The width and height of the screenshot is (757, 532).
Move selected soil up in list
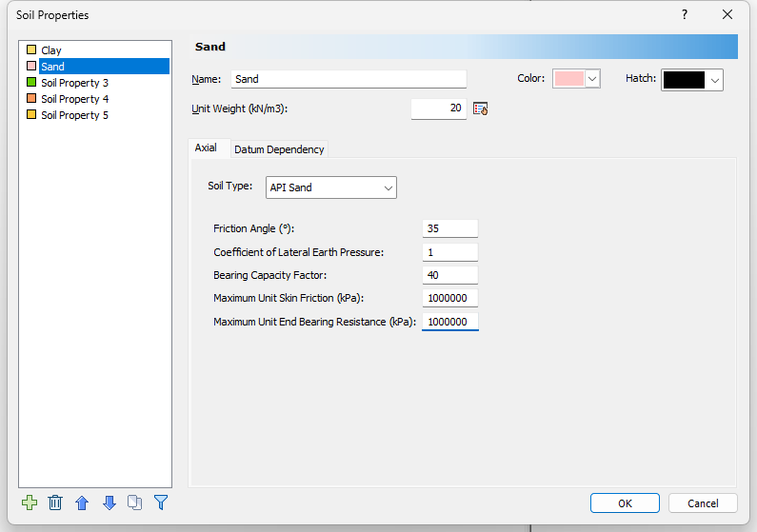[x=82, y=502]
